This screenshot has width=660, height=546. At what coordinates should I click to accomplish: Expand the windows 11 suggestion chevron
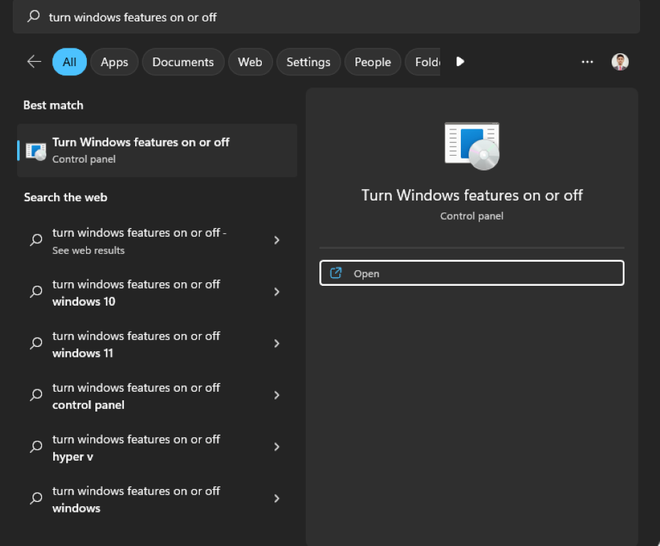tap(277, 344)
